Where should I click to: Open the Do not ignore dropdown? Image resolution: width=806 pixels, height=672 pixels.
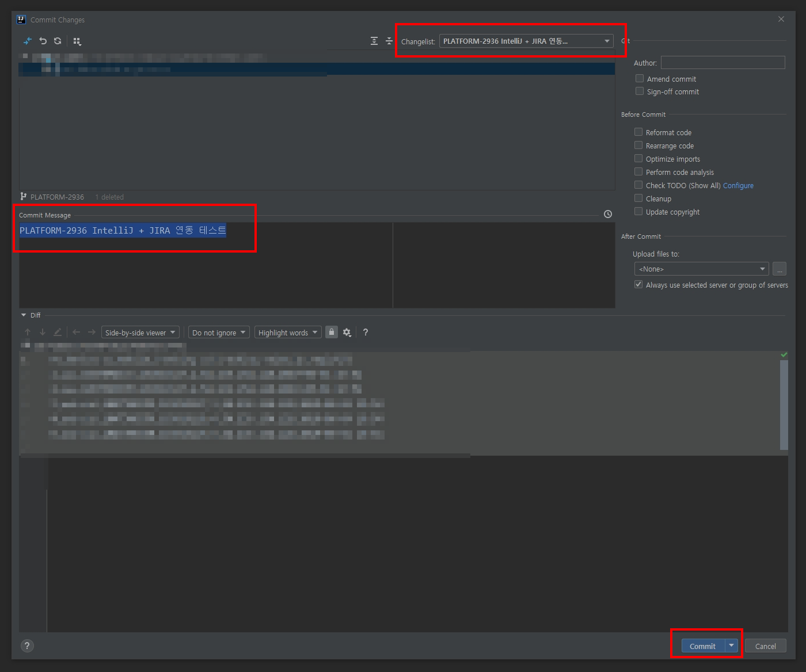pos(219,333)
